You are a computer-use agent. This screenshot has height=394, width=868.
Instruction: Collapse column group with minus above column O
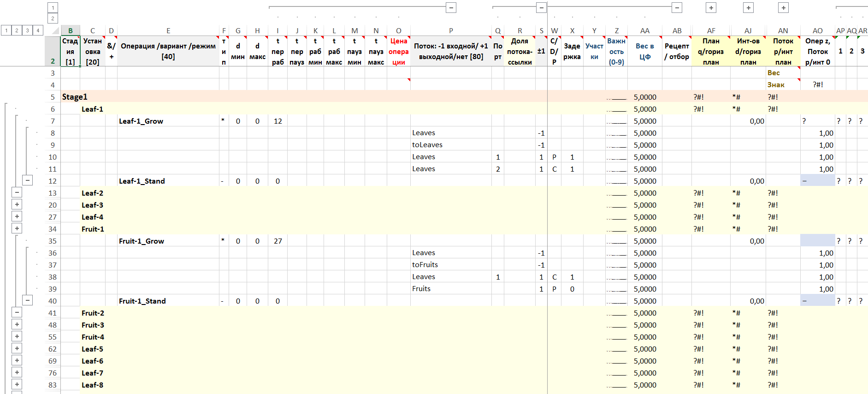(451, 7)
